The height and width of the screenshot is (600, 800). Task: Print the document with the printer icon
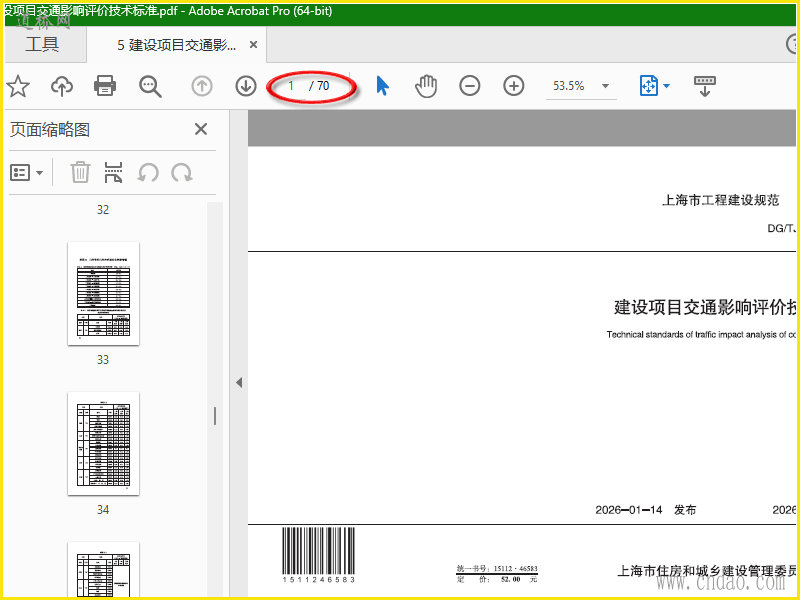click(105, 86)
